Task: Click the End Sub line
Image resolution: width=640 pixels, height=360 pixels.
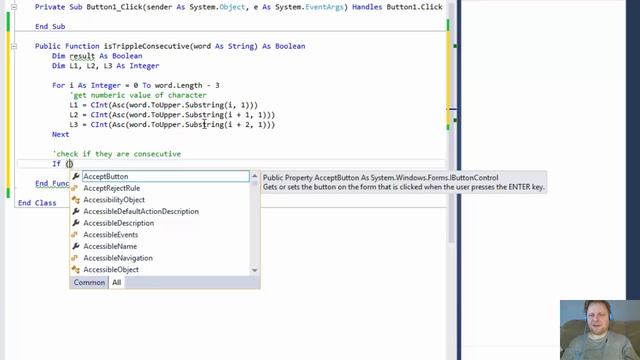Action: (50, 27)
